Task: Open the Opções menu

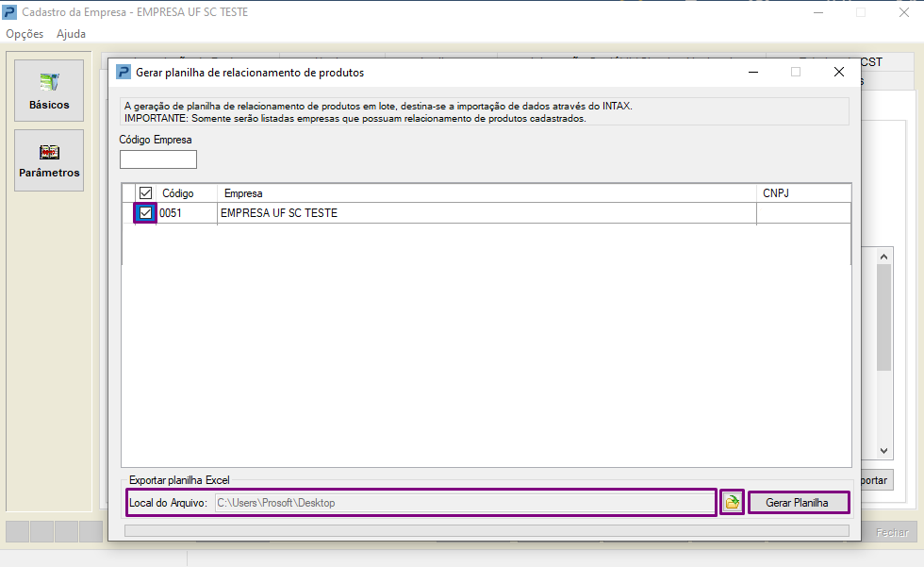Action: coord(25,34)
